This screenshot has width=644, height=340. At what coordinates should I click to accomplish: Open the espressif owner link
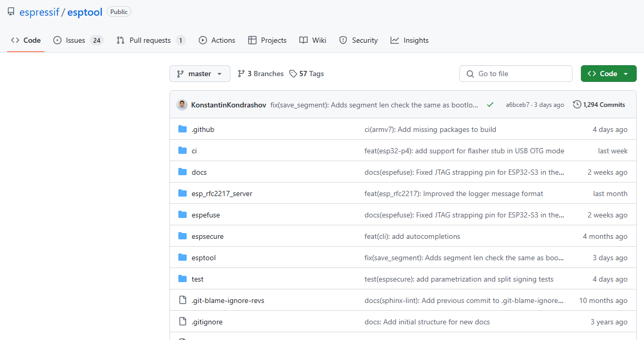(x=39, y=12)
